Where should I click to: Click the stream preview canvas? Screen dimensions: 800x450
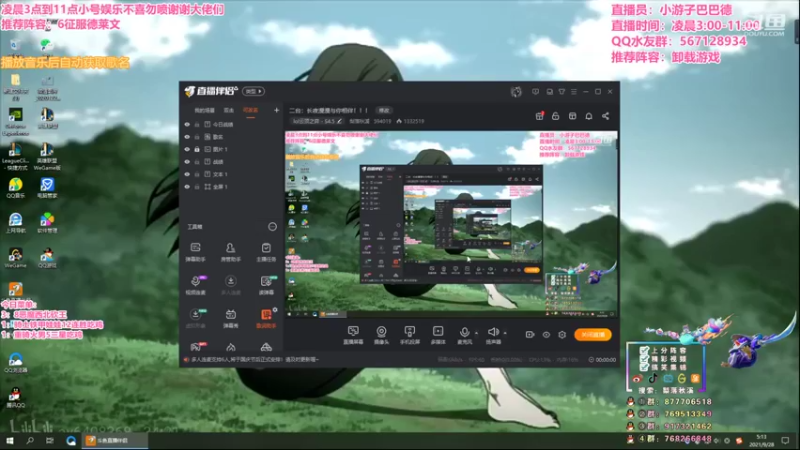click(x=451, y=224)
